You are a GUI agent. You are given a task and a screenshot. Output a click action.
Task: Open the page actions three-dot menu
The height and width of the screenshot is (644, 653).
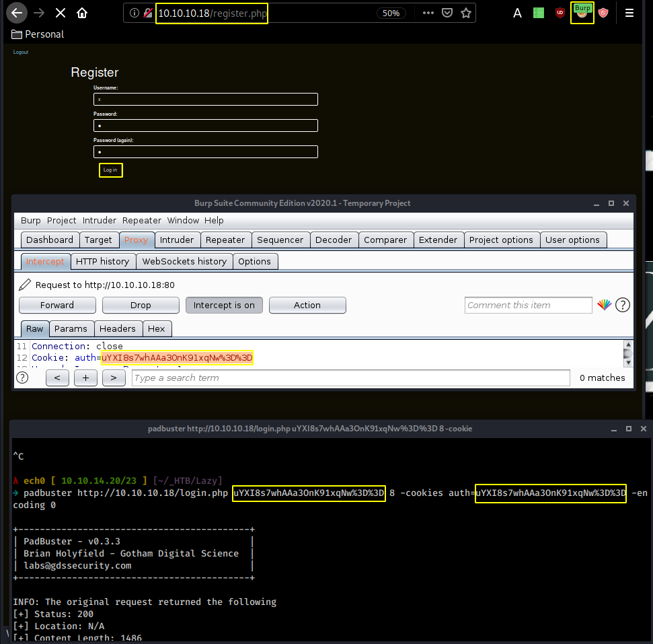(428, 13)
